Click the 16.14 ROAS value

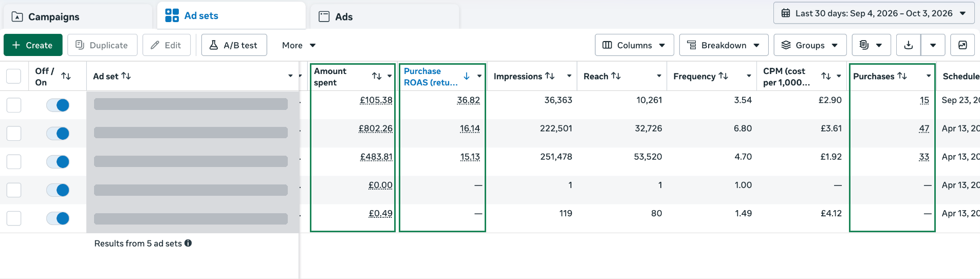tap(470, 128)
